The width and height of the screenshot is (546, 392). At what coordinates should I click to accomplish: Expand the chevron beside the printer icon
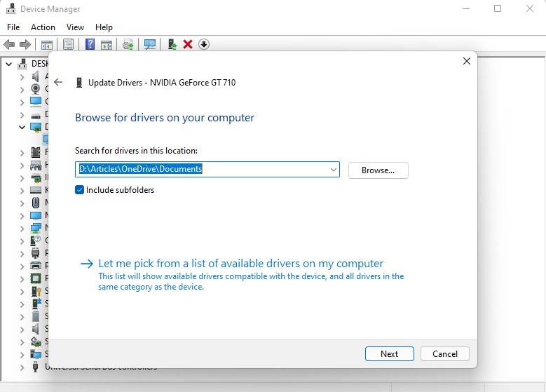pos(22,266)
